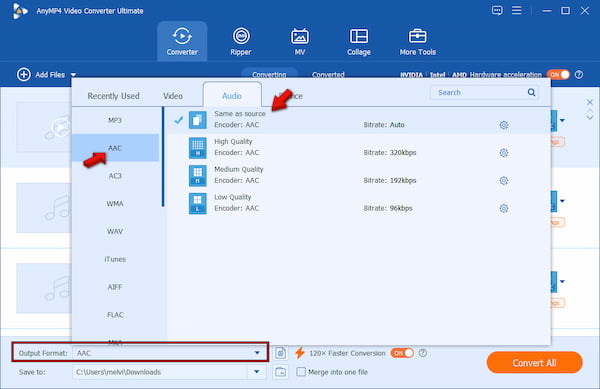Open the Converting tab
The width and height of the screenshot is (600, 389).
point(269,75)
